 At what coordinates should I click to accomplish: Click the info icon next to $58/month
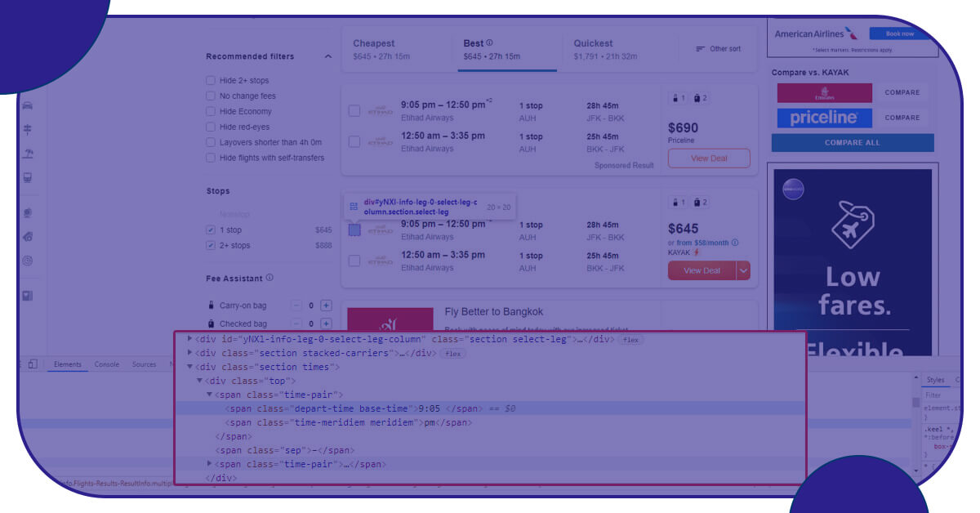pos(735,243)
